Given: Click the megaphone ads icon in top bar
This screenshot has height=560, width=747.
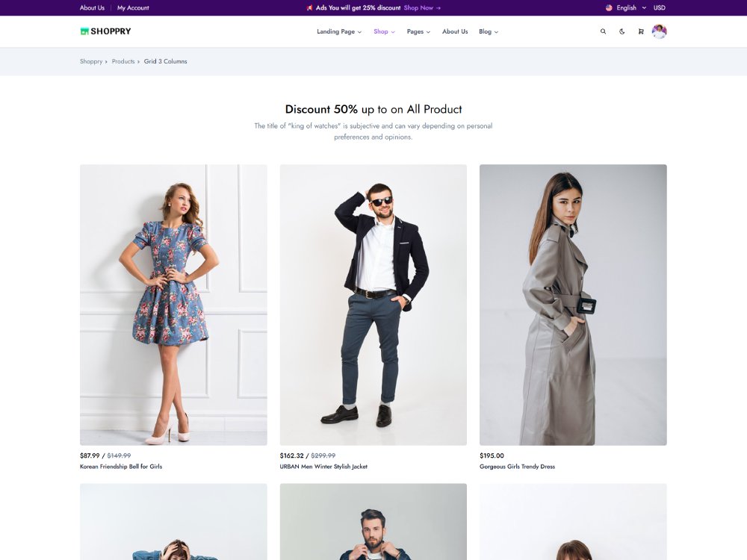Looking at the screenshot, I should 309,7.
